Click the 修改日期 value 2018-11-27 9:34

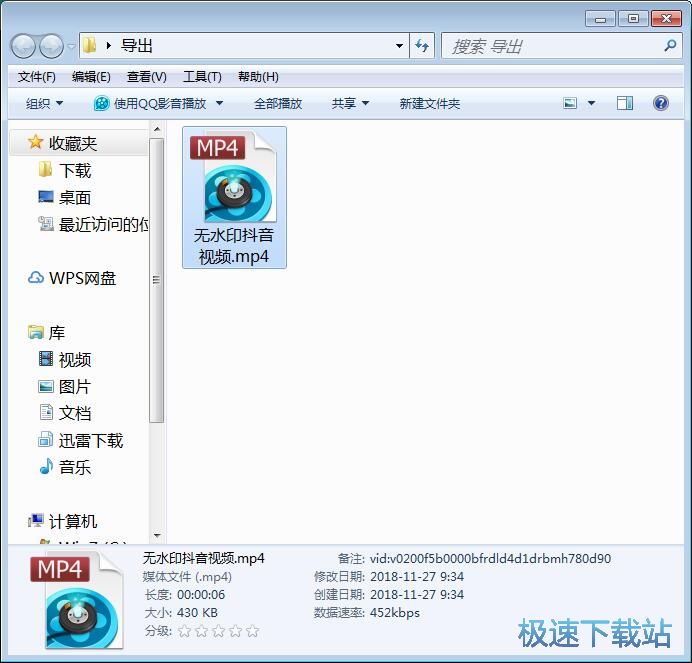(x=417, y=576)
